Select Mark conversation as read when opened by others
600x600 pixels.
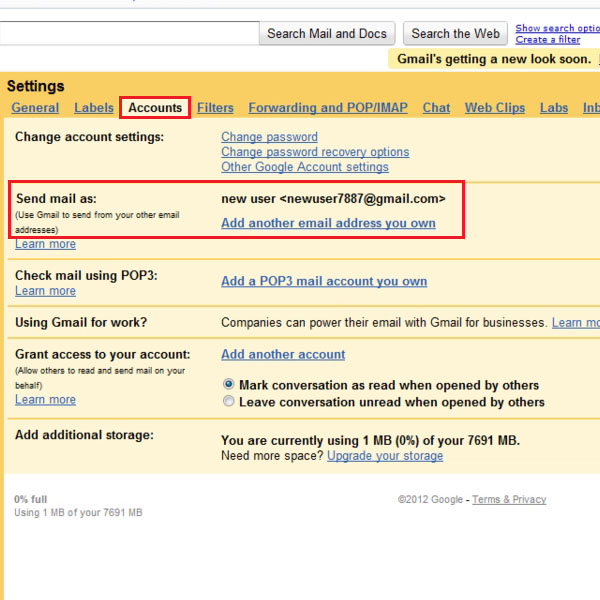click(228, 384)
